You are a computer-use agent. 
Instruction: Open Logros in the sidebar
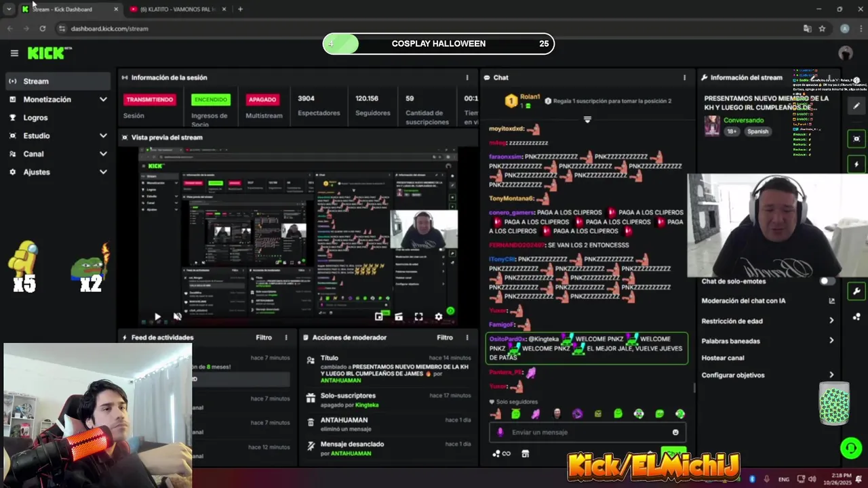(x=58, y=117)
